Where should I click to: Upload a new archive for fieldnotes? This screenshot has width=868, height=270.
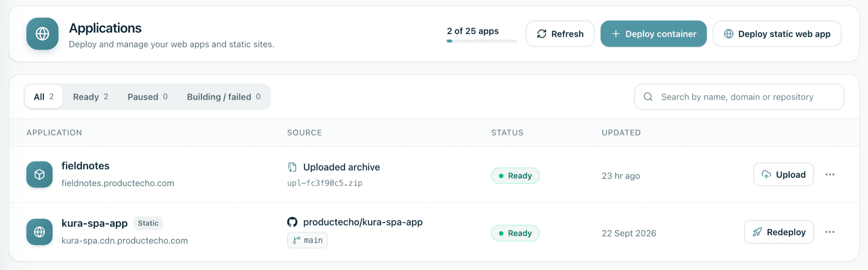pos(783,174)
